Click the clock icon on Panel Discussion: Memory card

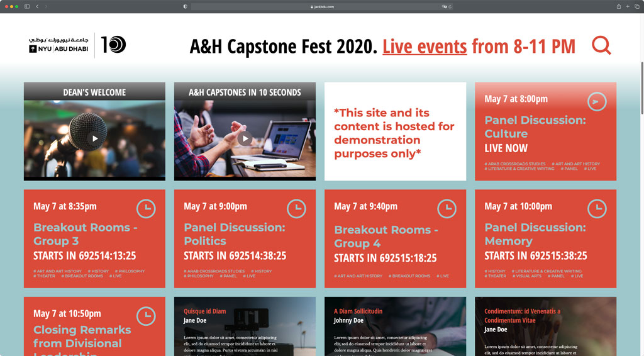[x=597, y=209]
